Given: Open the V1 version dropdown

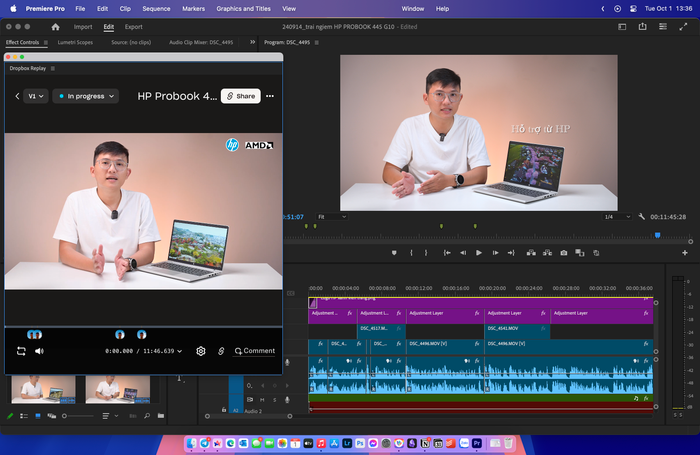Looking at the screenshot, I should point(36,96).
